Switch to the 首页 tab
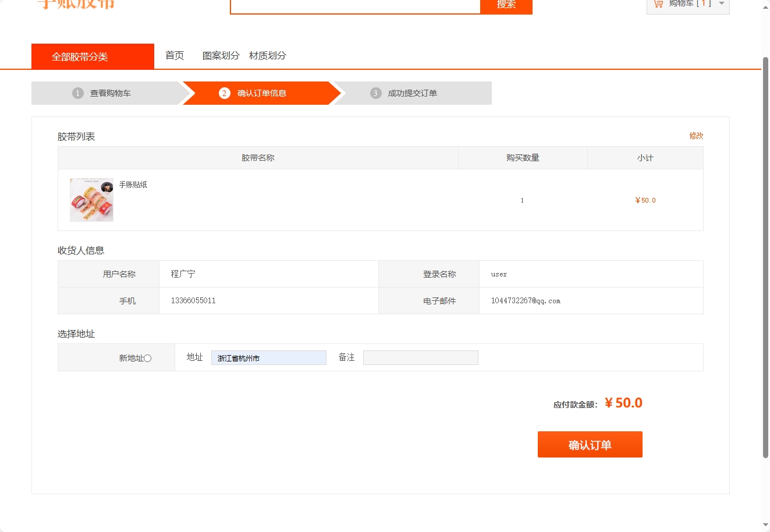Screen dimensions: 770x532 pos(174,55)
